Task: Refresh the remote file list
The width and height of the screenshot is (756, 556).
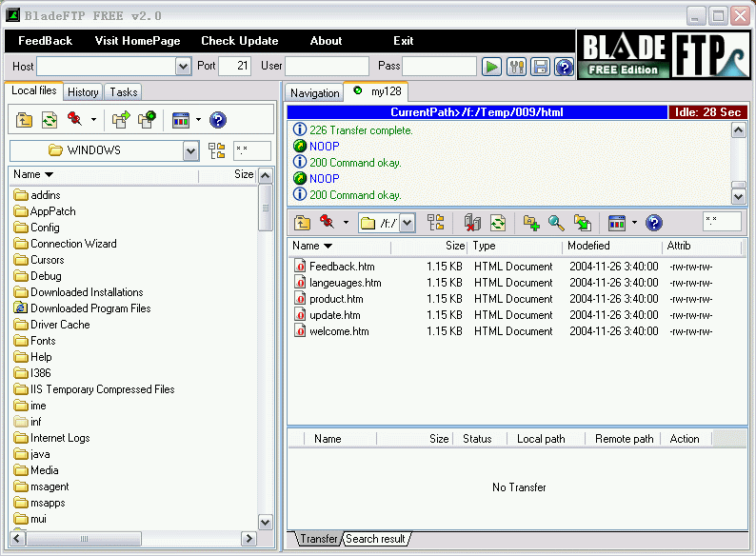Action: tap(498, 223)
